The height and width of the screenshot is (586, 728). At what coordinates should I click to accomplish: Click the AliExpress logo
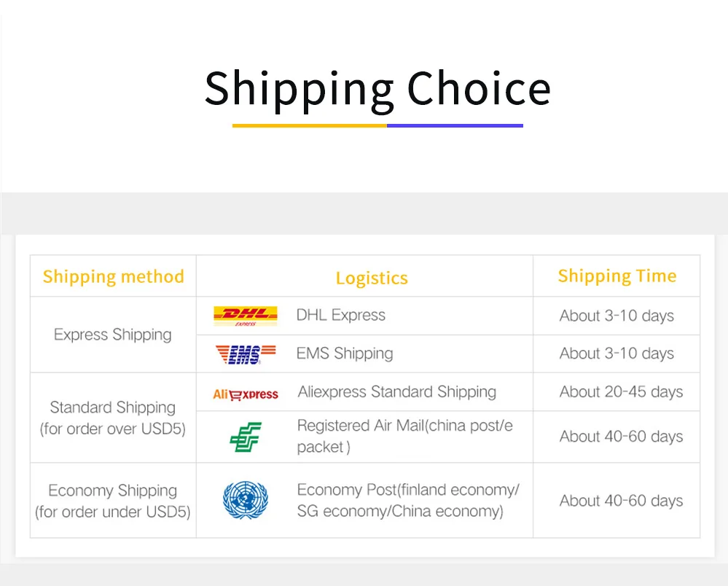click(246, 394)
